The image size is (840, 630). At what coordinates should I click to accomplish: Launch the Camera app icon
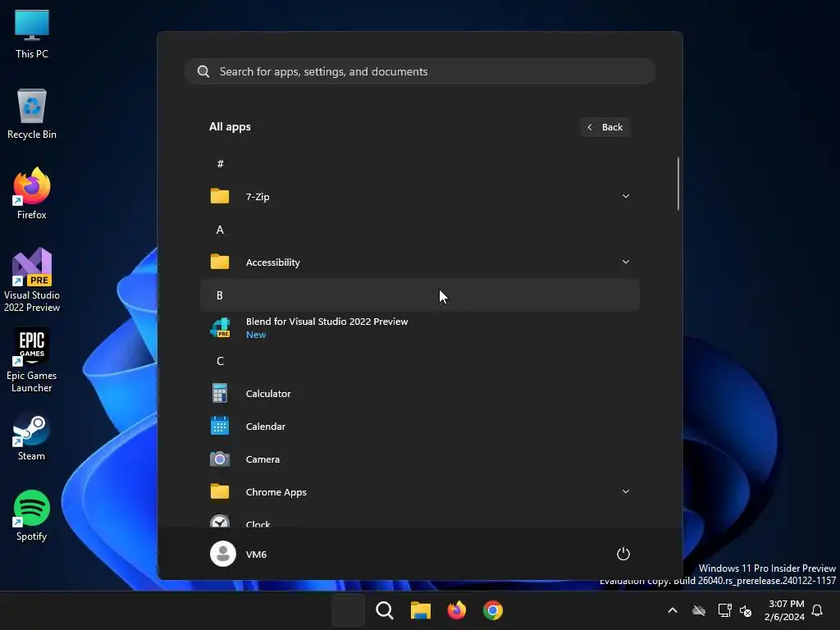tap(220, 459)
